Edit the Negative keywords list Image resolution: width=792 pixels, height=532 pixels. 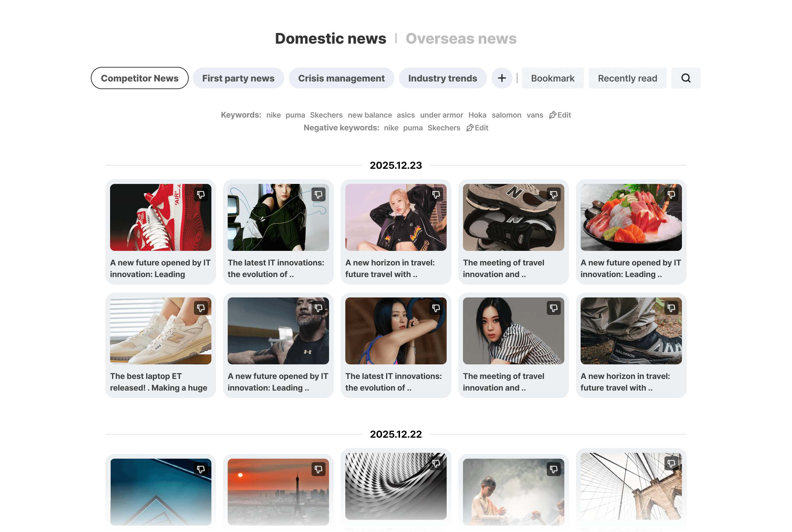477,128
